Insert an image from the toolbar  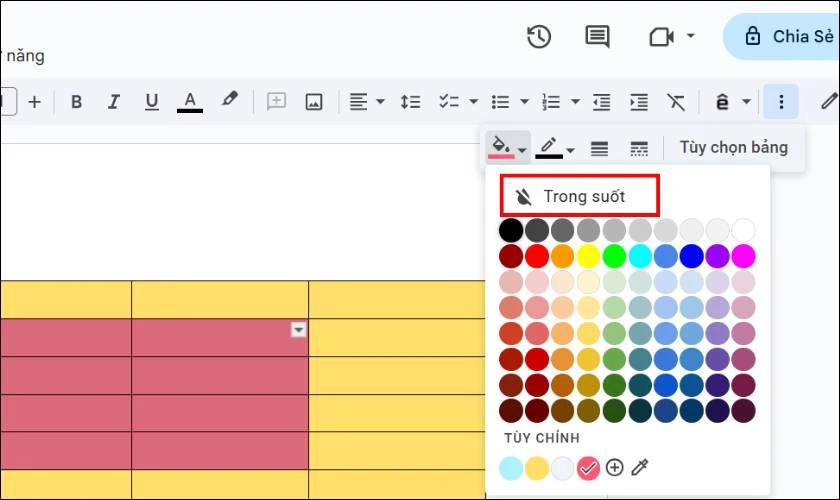pos(313,101)
